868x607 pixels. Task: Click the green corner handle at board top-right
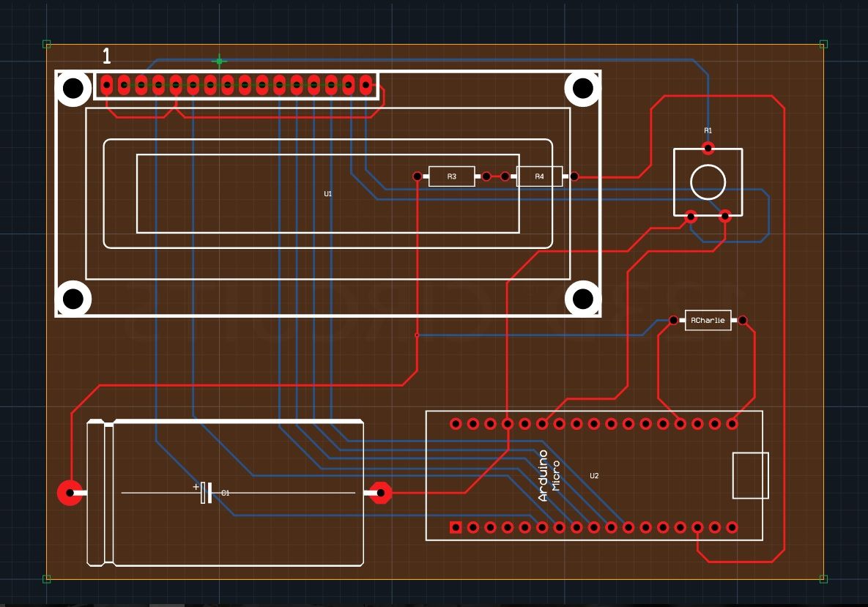pyautogui.click(x=822, y=42)
